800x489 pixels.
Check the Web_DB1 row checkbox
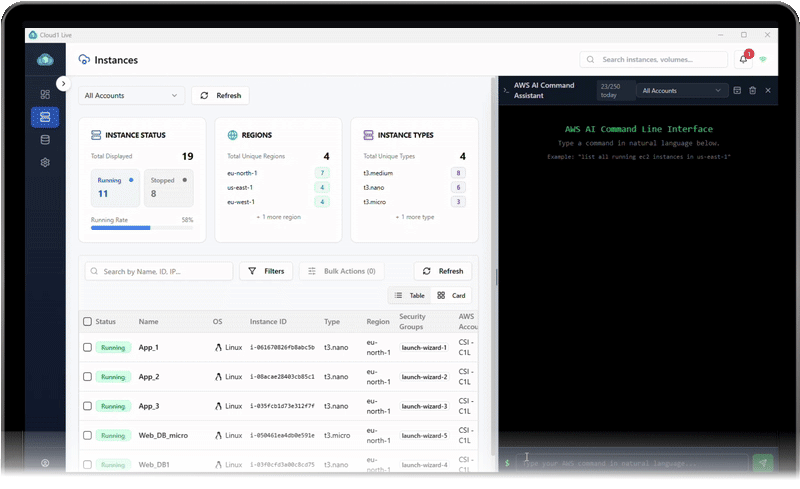coord(87,464)
